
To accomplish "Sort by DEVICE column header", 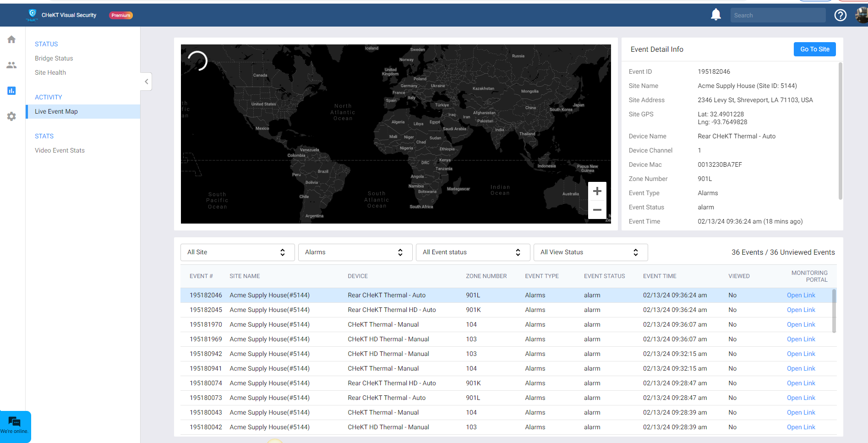I will click(x=358, y=276).
